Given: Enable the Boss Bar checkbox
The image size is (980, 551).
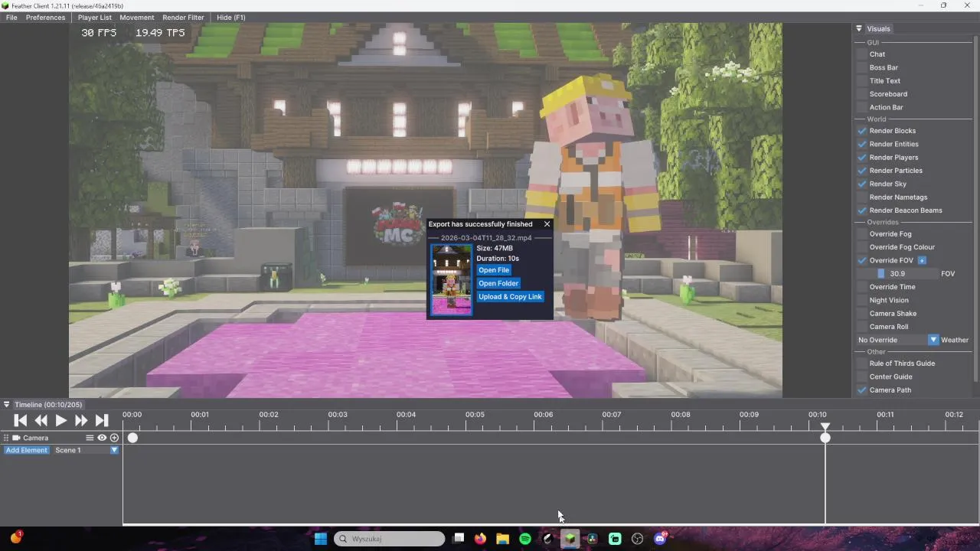Looking at the screenshot, I should (x=862, y=67).
